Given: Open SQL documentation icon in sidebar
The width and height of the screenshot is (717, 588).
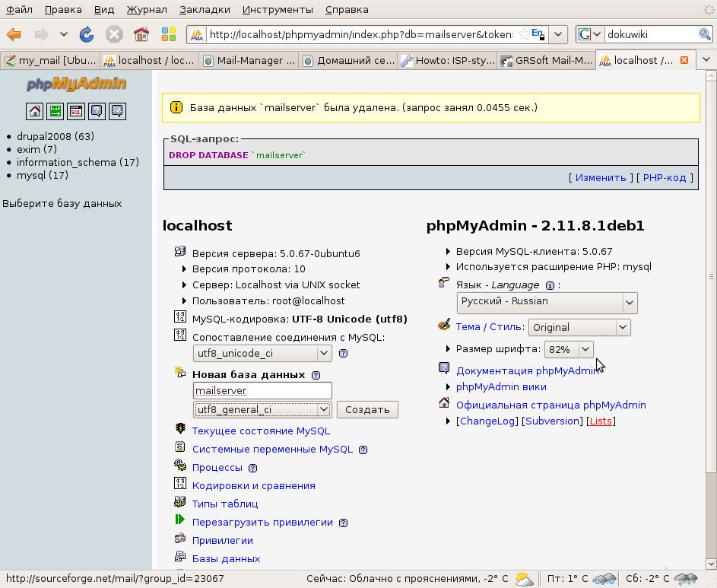Looking at the screenshot, I should [118, 111].
